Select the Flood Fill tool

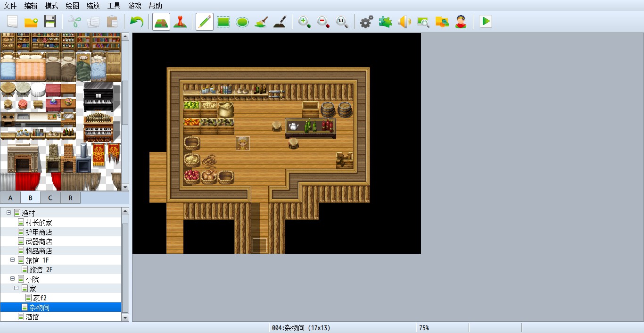point(261,22)
